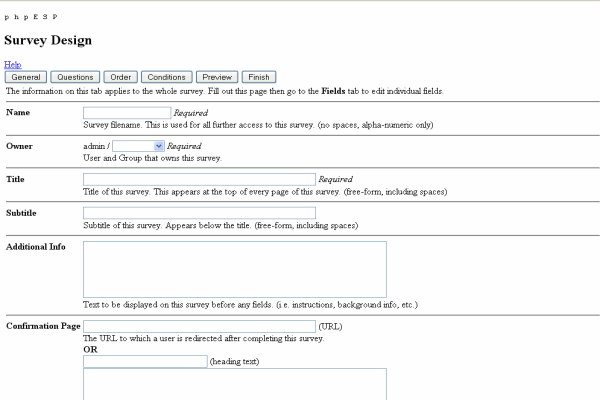Click the bold Fields word in instructions
Screen dimensions: 600x400
[x=334, y=91]
